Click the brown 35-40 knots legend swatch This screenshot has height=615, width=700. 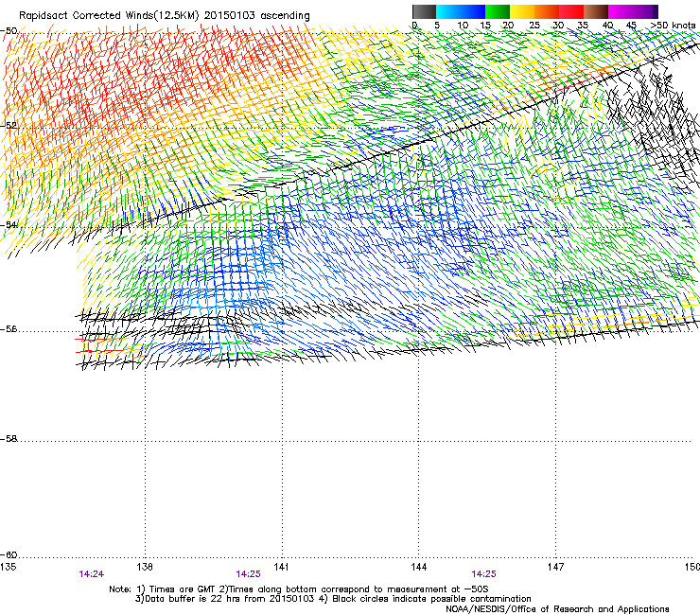point(596,11)
